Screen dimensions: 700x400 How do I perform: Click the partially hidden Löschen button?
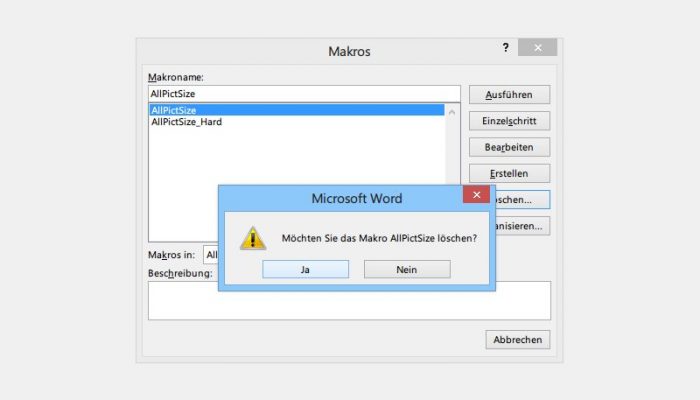point(523,200)
